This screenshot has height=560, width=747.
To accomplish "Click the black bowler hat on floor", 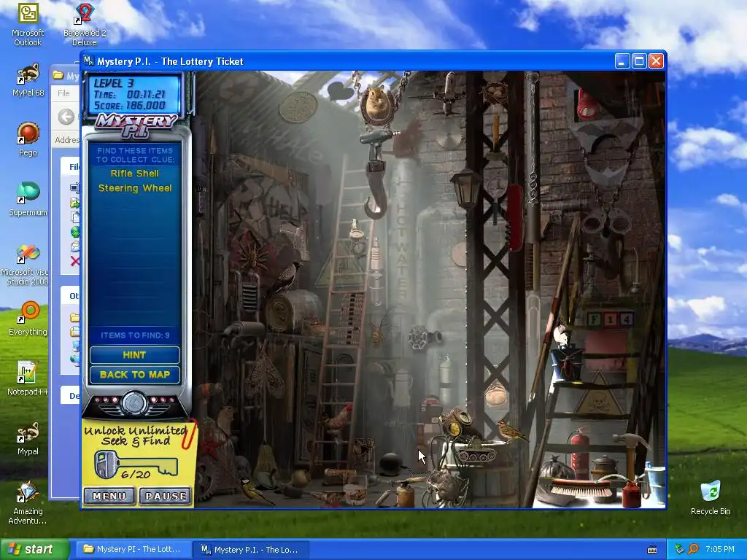I will (392, 464).
